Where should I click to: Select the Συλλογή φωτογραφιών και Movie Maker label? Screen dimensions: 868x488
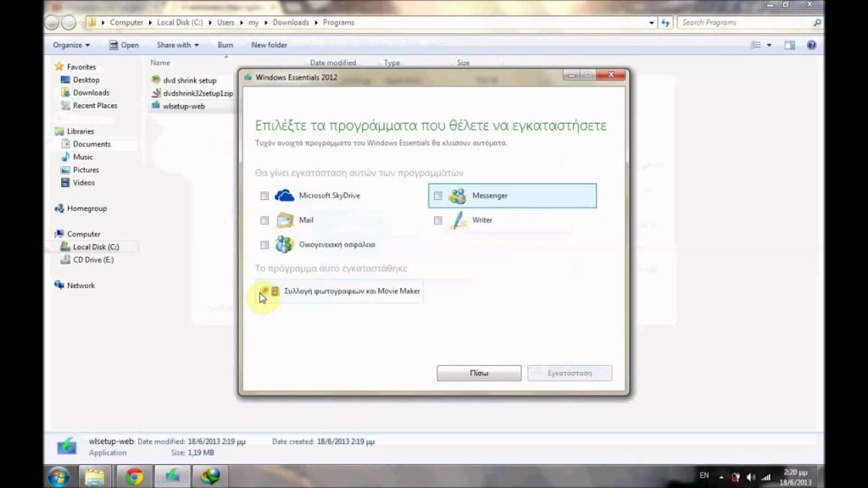tap(352, 291)
